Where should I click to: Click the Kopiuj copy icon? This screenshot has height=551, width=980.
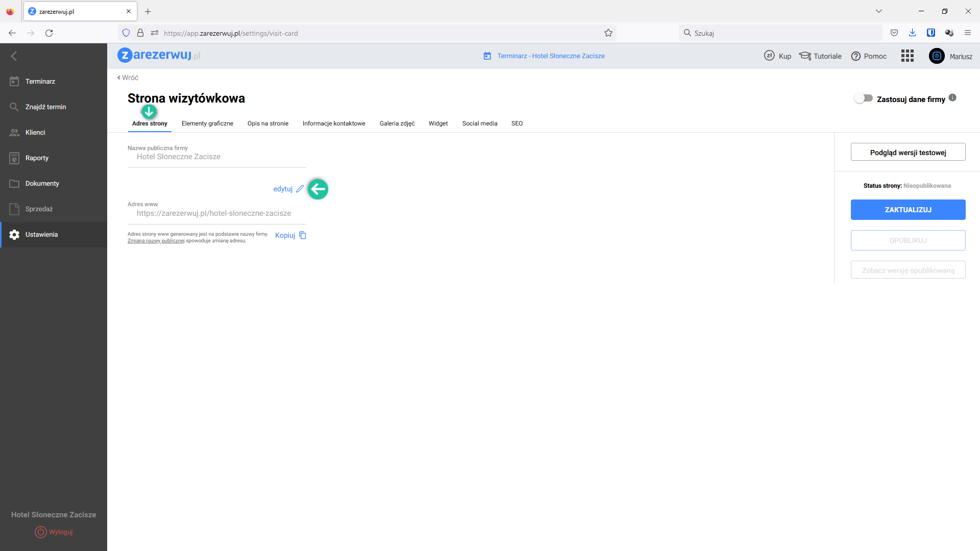point(303,235)
